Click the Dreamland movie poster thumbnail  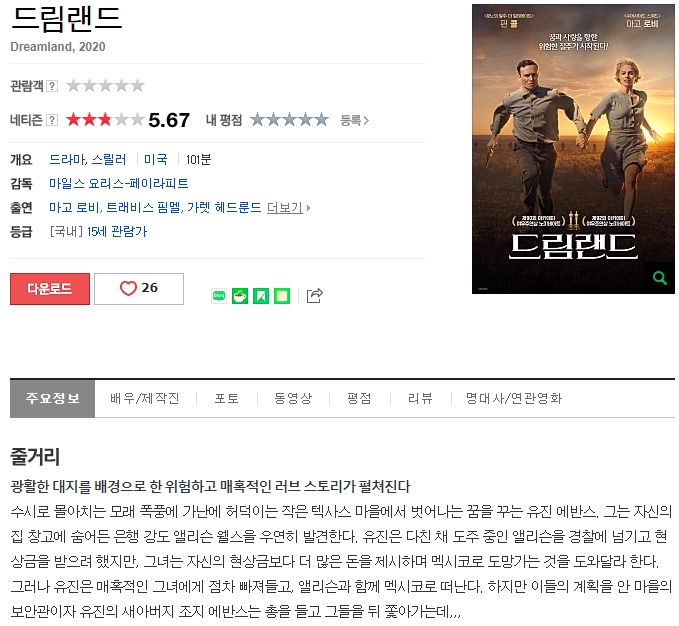point(573,149)
